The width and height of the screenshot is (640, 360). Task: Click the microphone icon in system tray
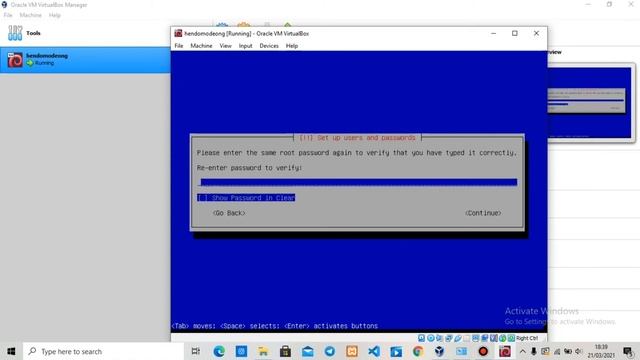click(533, 351)
